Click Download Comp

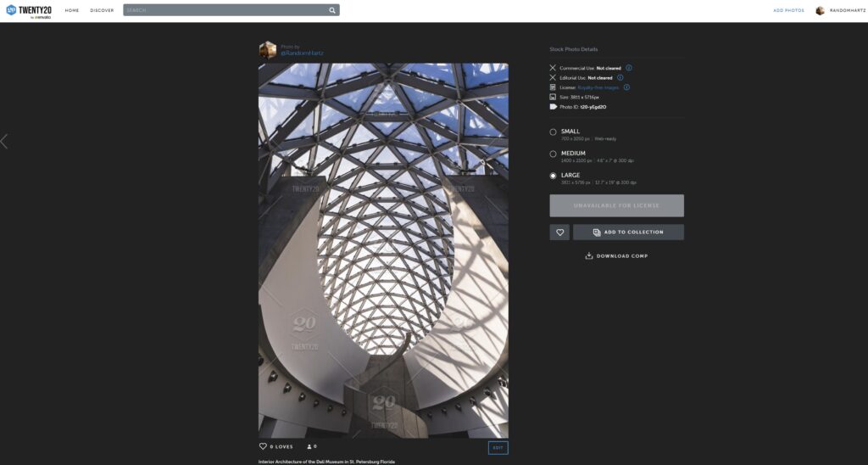pos(616,256)
